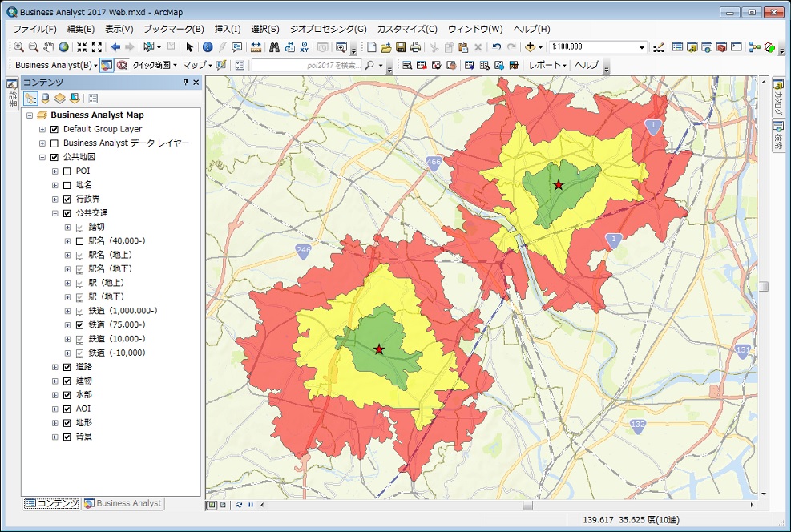Uncheck the 道路 layer
The image size is (791, 532).
(67, 367)
